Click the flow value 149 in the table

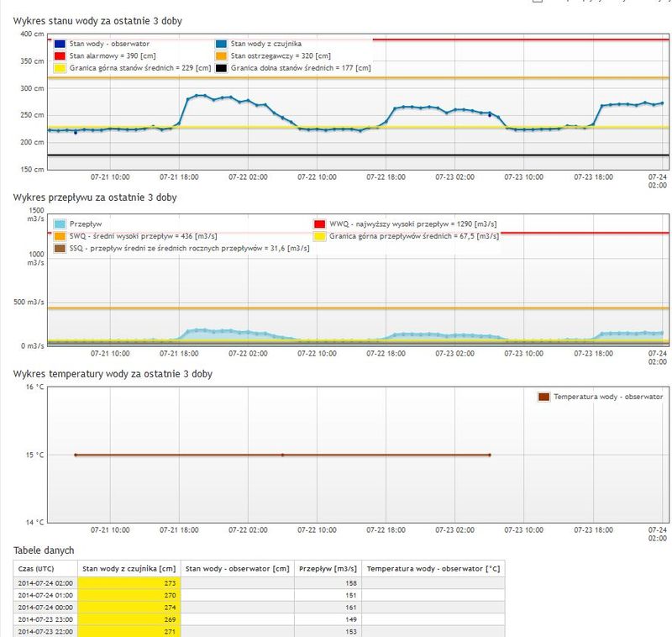(328, 619)
